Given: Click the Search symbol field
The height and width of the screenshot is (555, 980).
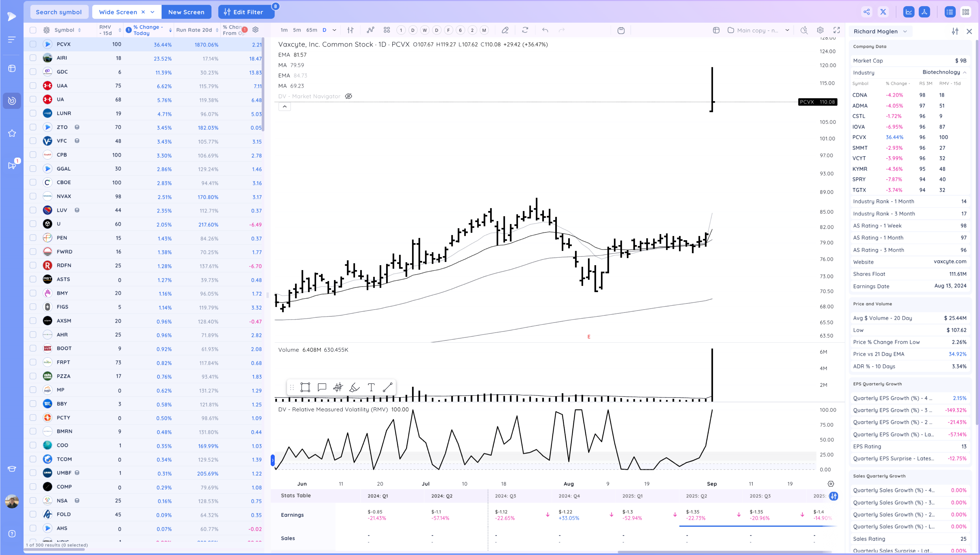Looking at the screenshot, I should point(59,12).
